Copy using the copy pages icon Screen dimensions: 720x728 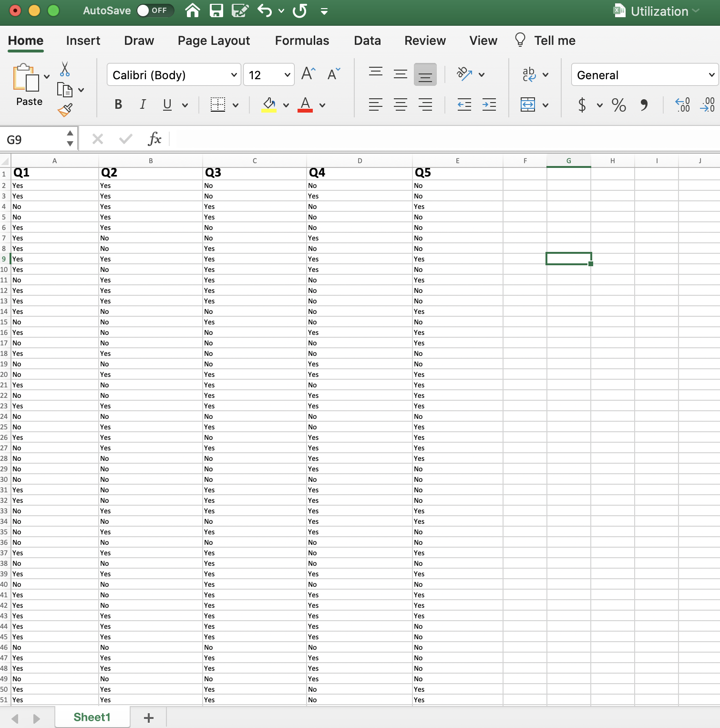coord(64,90)
